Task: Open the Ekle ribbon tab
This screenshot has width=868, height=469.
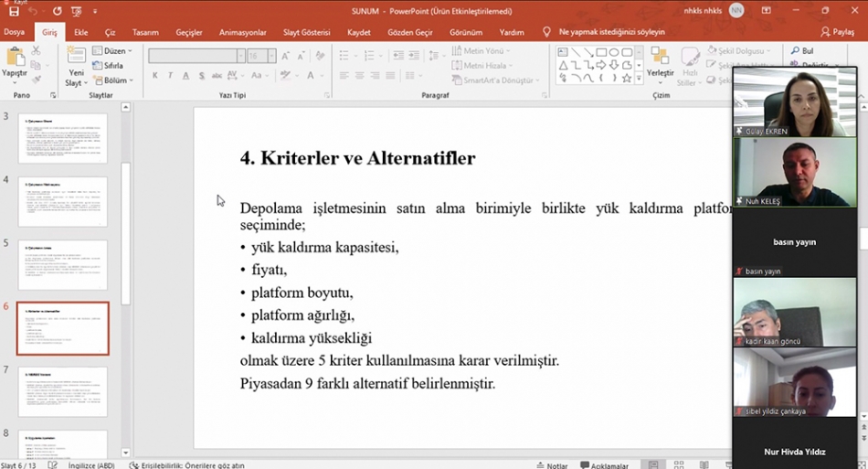Action: (x=81, y=32)
